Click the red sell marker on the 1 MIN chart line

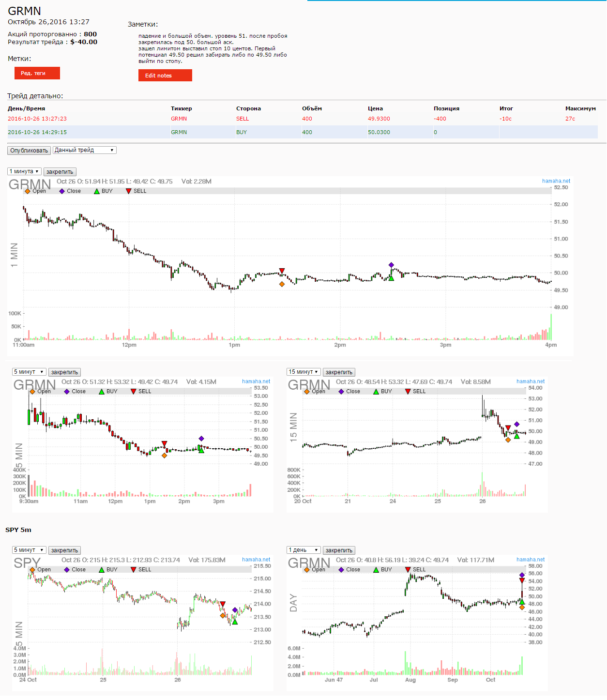(x=282, y=271)
